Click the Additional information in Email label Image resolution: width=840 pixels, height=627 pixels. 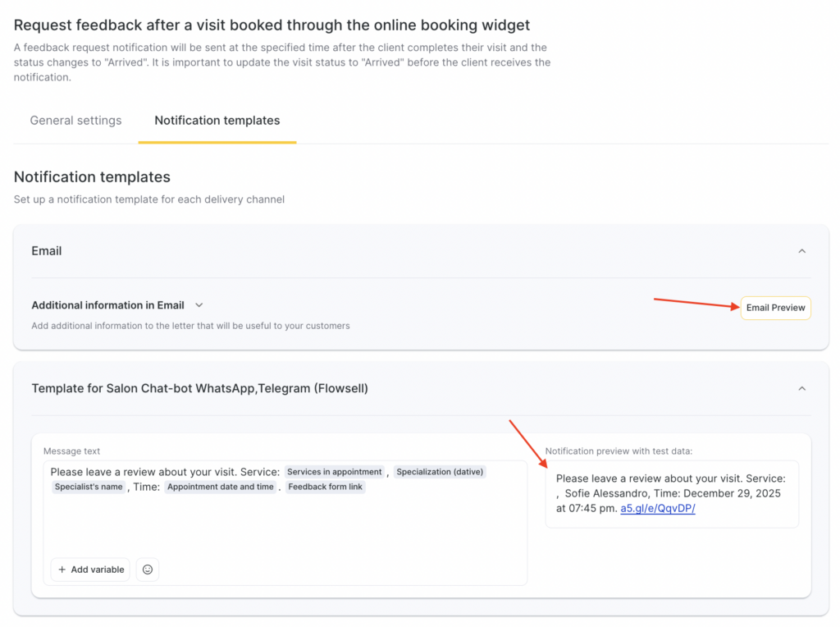[107, 305]
